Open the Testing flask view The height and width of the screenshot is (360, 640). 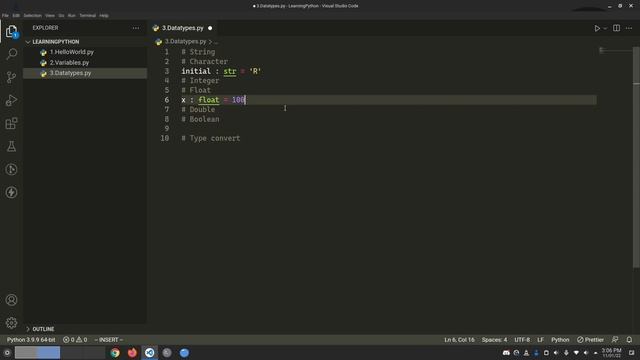(11, 146)
